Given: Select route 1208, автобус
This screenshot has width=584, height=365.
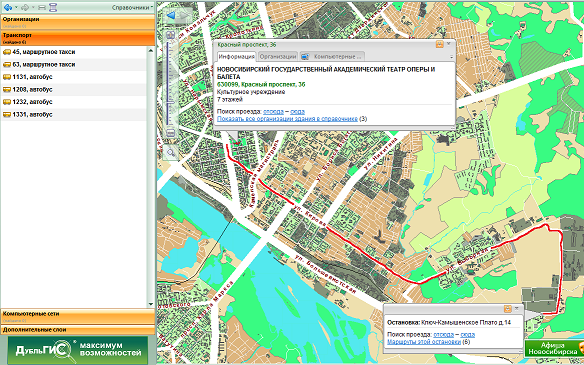Looking at the screenshot, I should 74,89.
